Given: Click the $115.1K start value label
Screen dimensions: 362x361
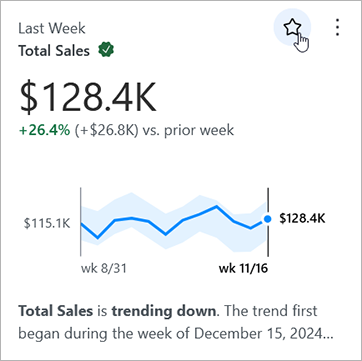Looking at the screenshot, I should 47,224.
